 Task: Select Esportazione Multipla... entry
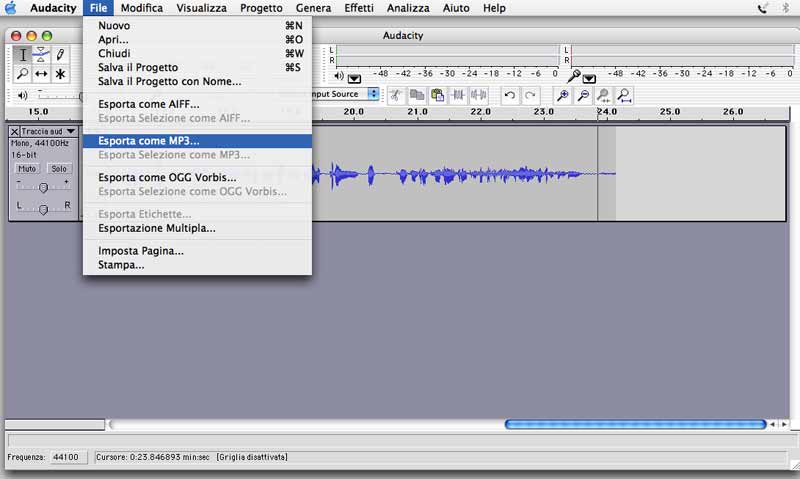197,228
